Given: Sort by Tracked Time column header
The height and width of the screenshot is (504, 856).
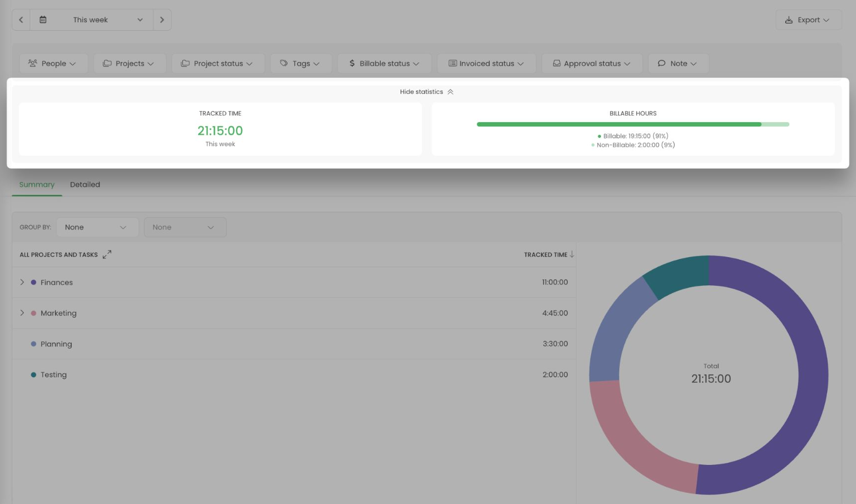Looking at the screenshot, I should [x=546, y=255].
